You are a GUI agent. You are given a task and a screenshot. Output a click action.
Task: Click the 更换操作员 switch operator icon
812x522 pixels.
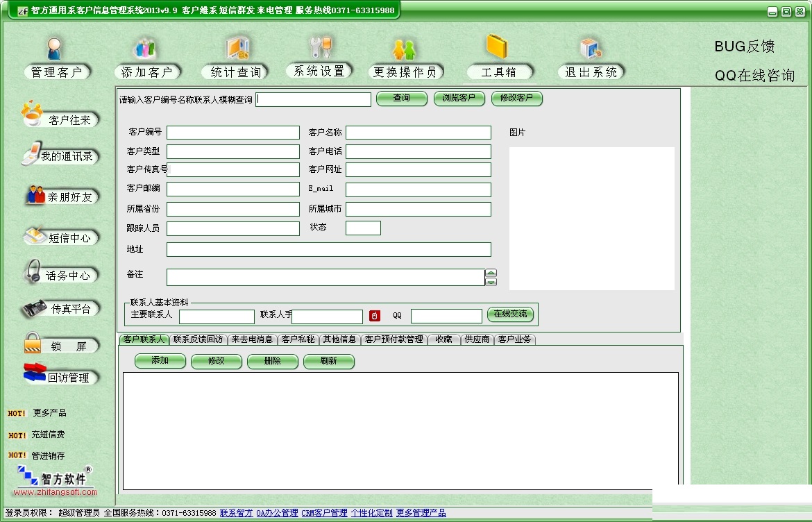pyautogui.click(x=404, y=51)
